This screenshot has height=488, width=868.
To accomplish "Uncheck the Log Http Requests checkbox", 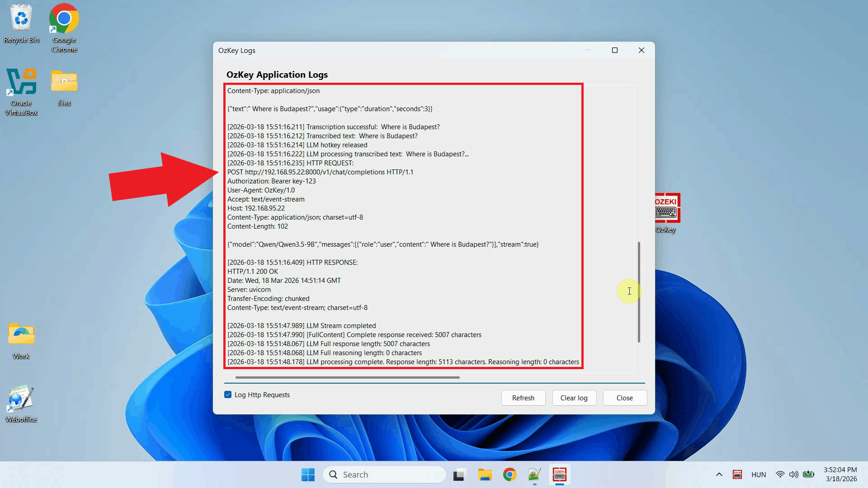I will click(228, 394).
